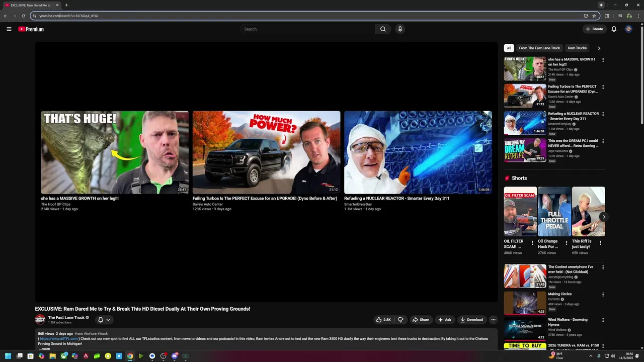The width and height of the screenshot is (644, 362).
Task: Open end-screen 'THAT'S HUGE!' video thumbnail
Action: [115, 152]
